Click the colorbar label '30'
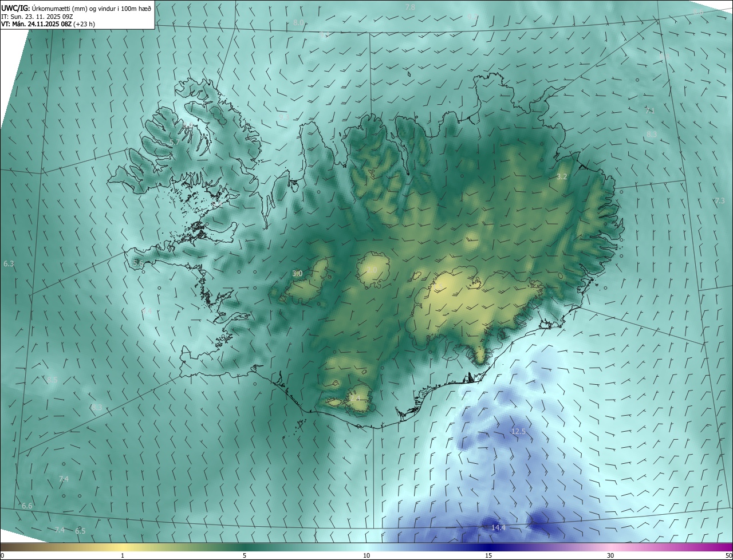The width and height of the screenshot is (733, 560). [x=610, y=555]
